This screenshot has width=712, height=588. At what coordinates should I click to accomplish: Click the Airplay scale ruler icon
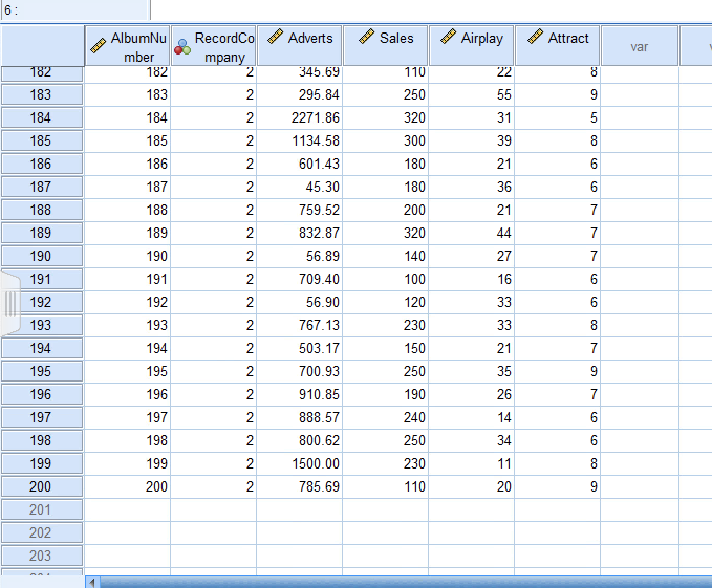coord(448,36)
